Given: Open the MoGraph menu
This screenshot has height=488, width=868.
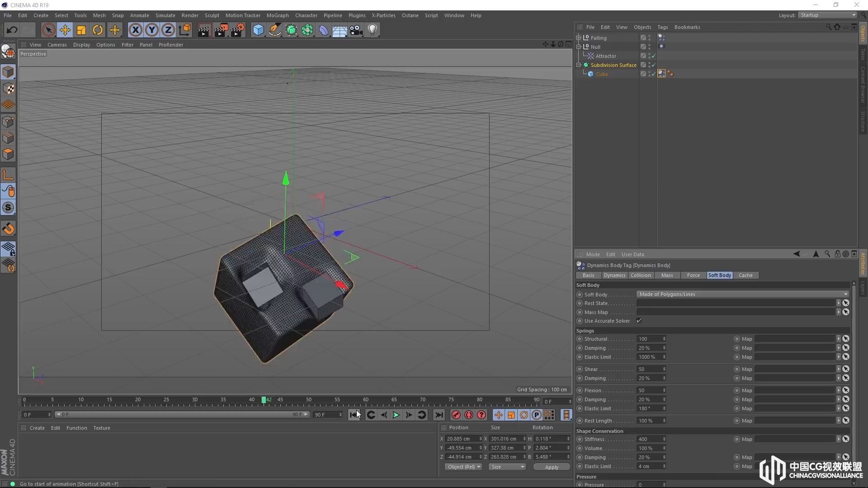Looking at the screenshot, I should pyautogui.click(x=278, y=15).
